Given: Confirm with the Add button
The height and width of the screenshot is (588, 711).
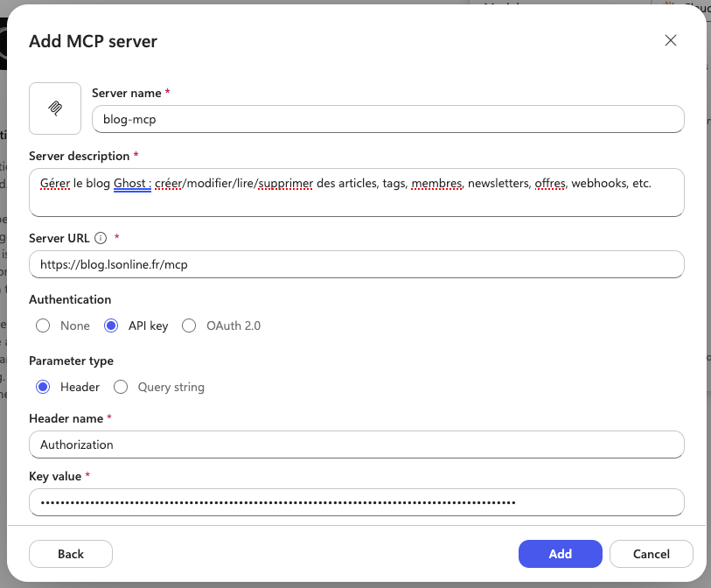Looking at the screenshot, I should (561, 554).
